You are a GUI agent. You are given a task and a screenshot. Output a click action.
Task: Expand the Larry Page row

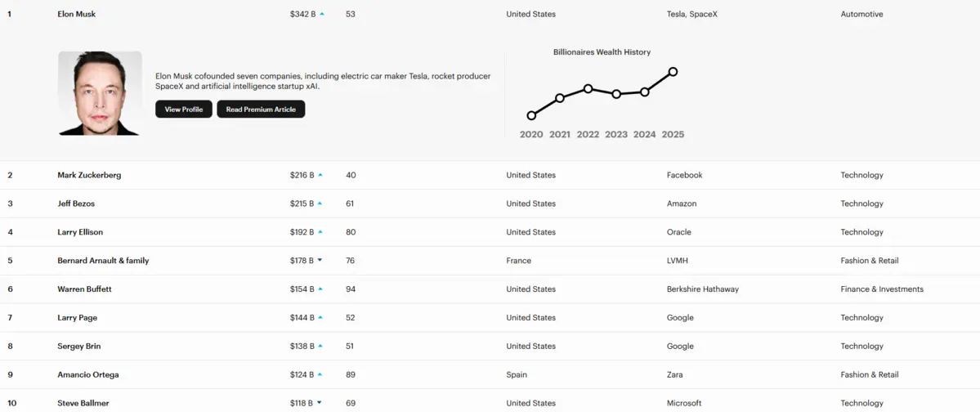77,317
